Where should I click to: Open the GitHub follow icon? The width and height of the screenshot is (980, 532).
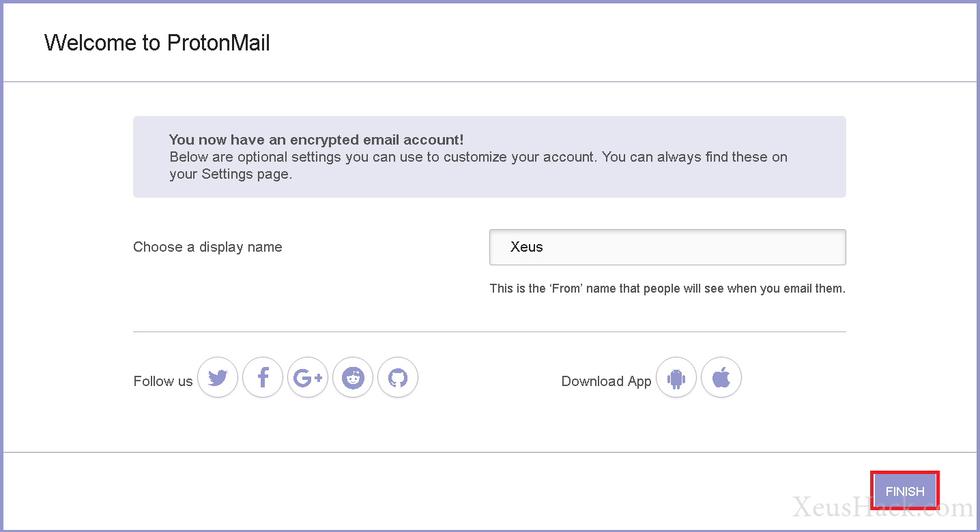(x=398, y=377)
